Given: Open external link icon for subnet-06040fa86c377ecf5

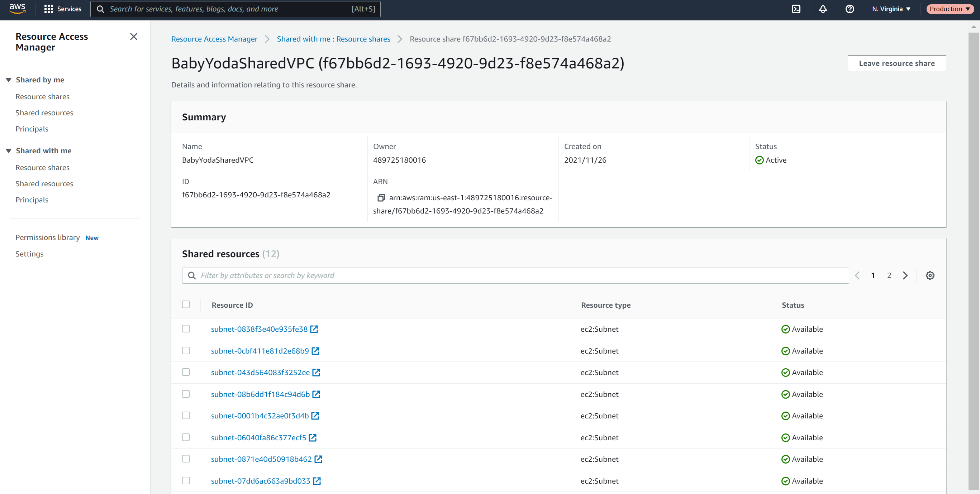Looking at the screenshot, I should [x=312, y=437].
